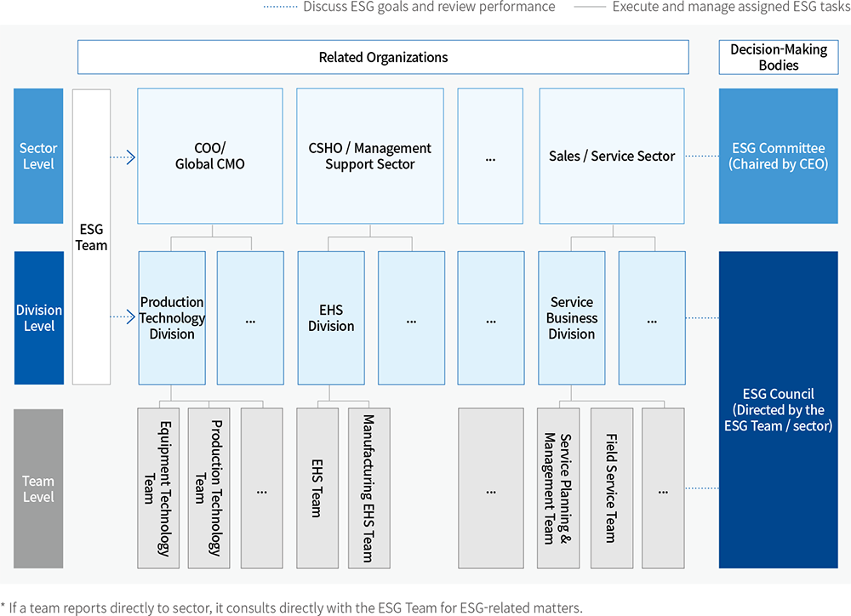Screen dimensions: 851x616
Task: Click the ellipsis team box beside Field Service Team
Action: (x=663, y=488)
